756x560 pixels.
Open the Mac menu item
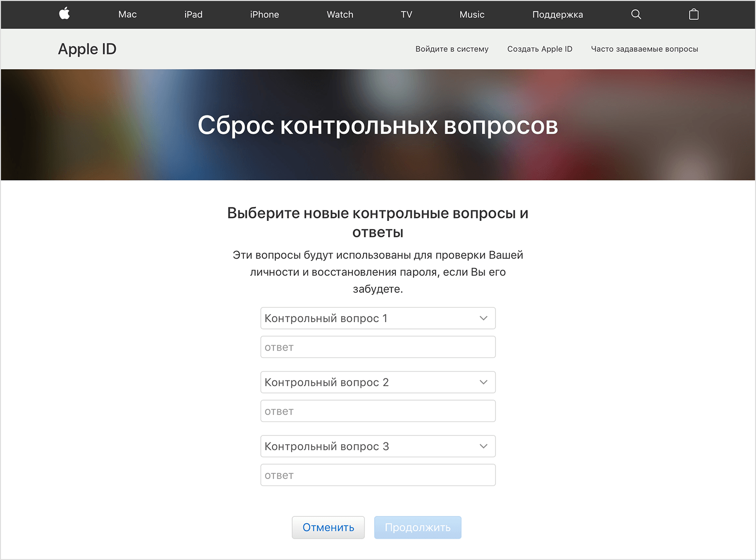point(127,15)
